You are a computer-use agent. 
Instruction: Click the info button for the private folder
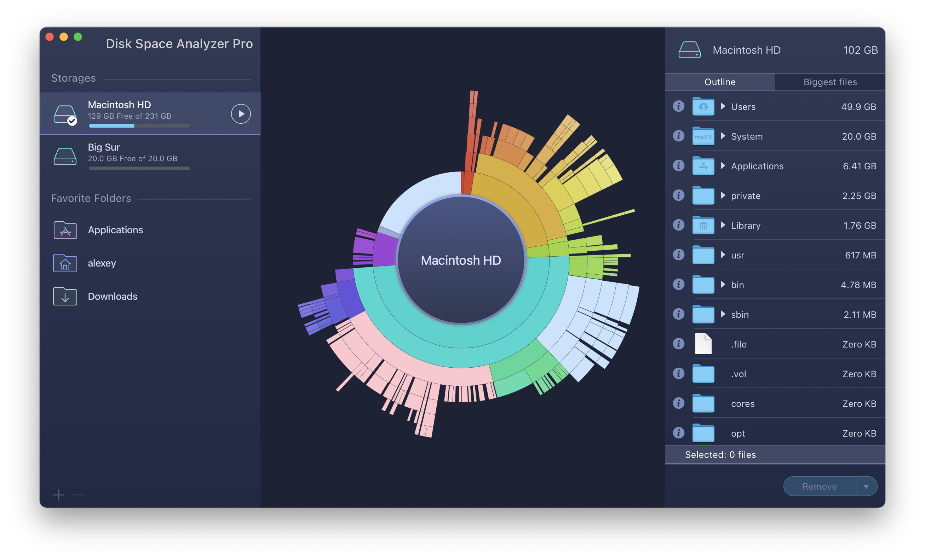(x=679, y=196)
